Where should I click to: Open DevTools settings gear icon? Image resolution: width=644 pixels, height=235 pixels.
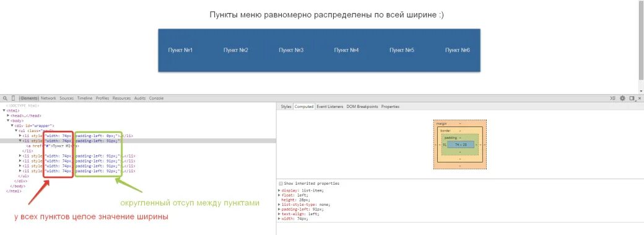[x=623, y=99]
